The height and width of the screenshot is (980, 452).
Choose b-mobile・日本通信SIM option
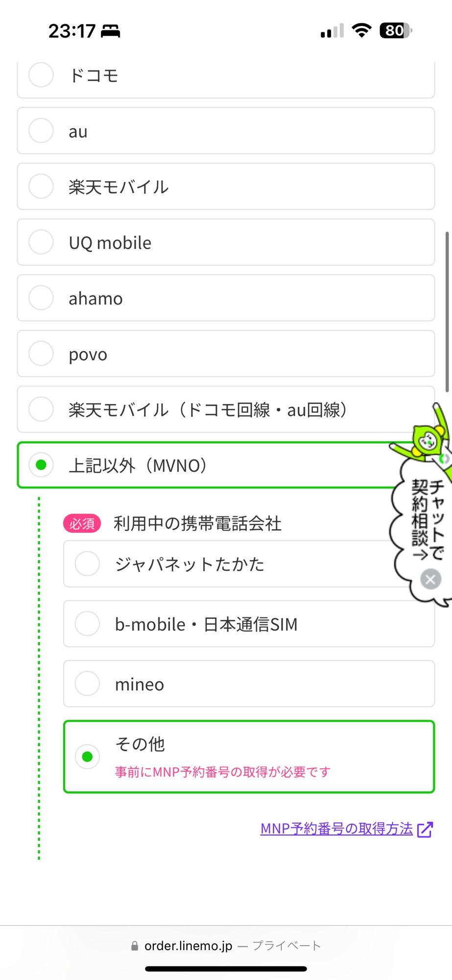click(x=87, y=624)
